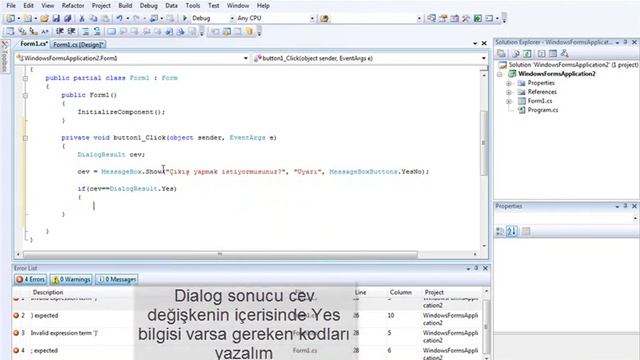Click the Add New Item icon
This screenshot has width=640, height=360.
click(28, 18)
